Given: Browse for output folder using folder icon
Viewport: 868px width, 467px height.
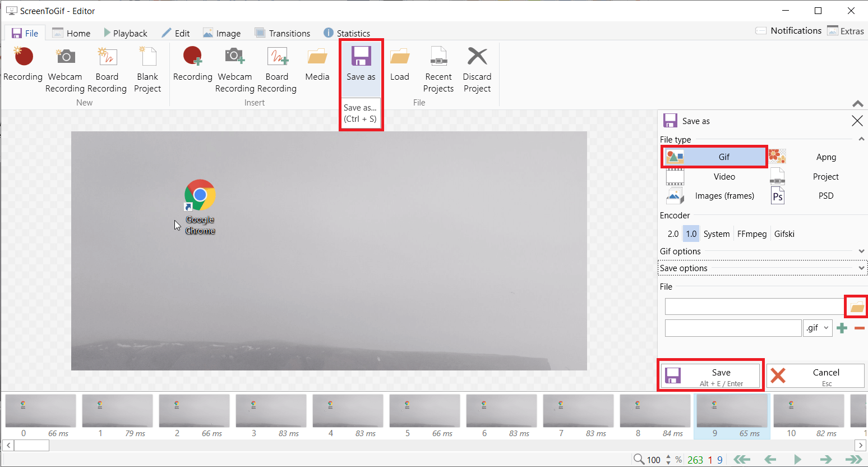Looking at the screenshot, I should click(856, 306).
